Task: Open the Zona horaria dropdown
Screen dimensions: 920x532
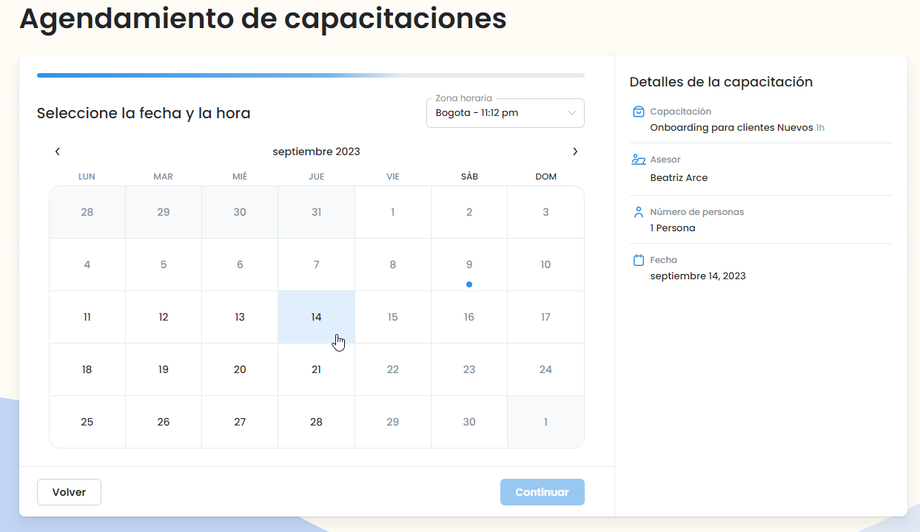Action: [505, 113]
